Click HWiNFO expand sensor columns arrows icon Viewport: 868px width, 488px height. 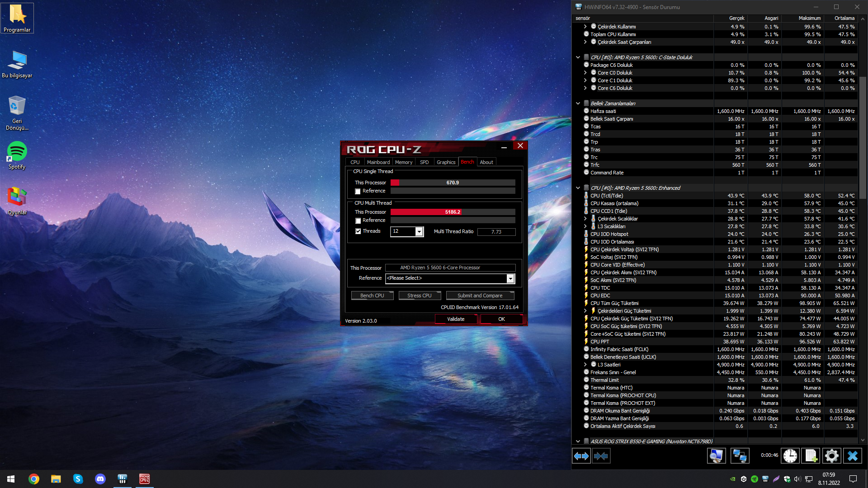(581, 456)
